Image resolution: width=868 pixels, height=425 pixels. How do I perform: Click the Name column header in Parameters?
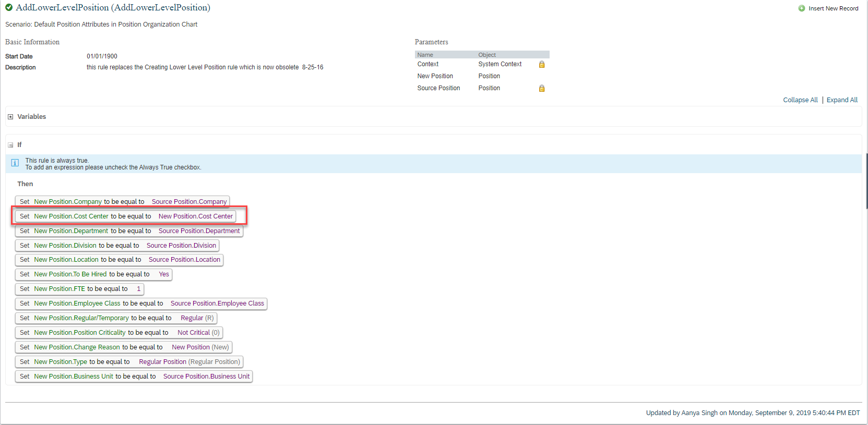coord(425,55)
